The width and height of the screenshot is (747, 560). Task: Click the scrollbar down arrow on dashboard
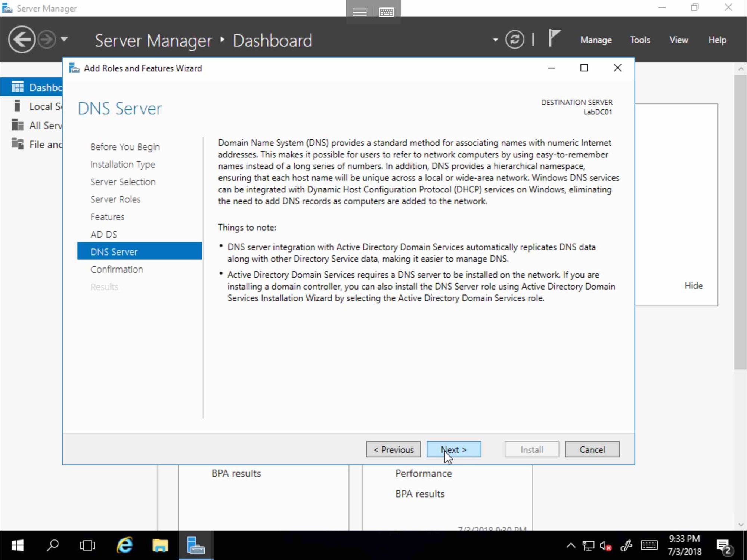741,525
